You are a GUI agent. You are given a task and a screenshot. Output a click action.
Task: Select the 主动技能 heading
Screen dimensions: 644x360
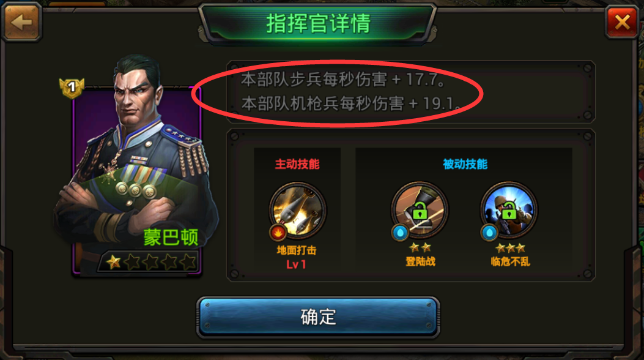pos(297,164)
